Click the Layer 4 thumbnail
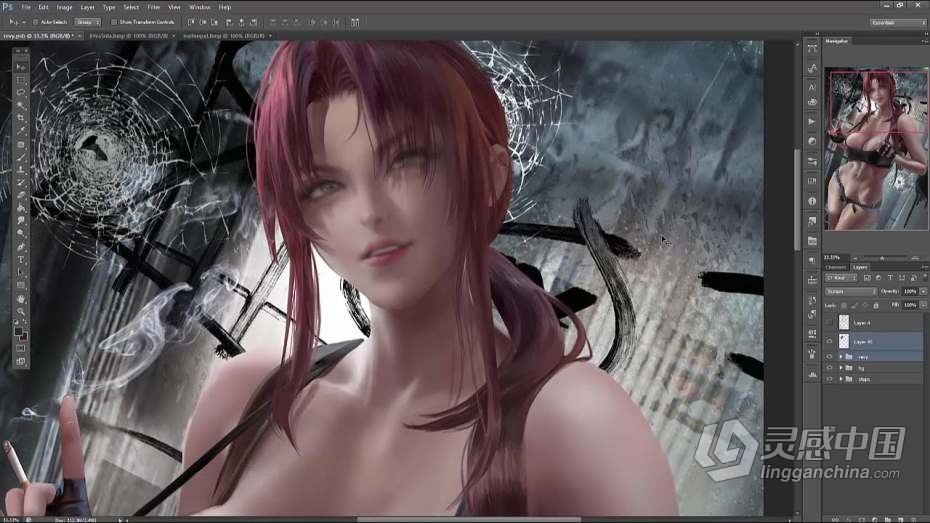 coord(844,323)
